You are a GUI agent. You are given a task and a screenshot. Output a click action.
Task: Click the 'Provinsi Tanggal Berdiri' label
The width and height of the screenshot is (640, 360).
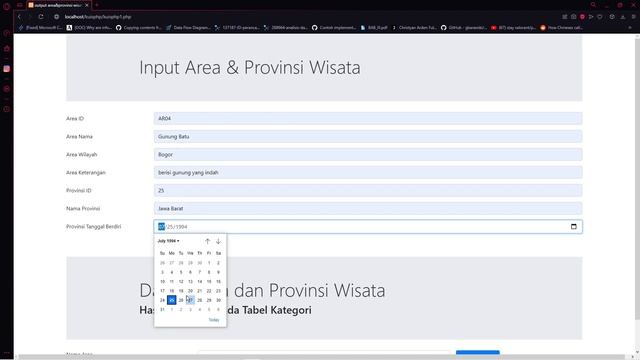pos(93,227)
